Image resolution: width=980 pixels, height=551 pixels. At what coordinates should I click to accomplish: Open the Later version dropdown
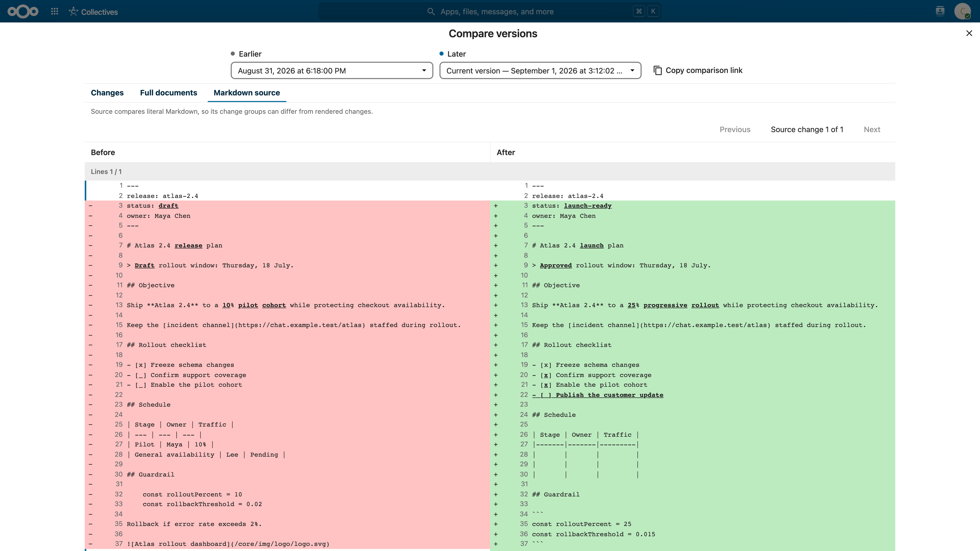(540, 71)
